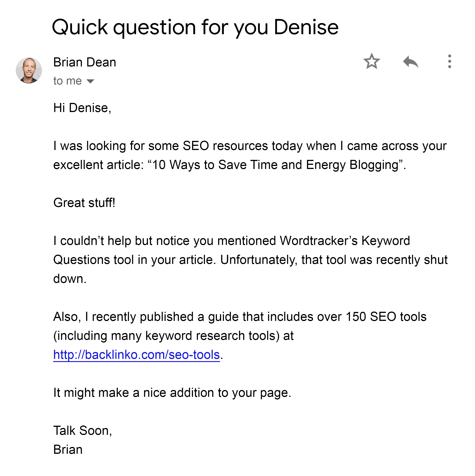Click the text 'Unfortunately, that tool was recently shut'
This screenshot has width=475, height=476.
[x=334, y=260]
